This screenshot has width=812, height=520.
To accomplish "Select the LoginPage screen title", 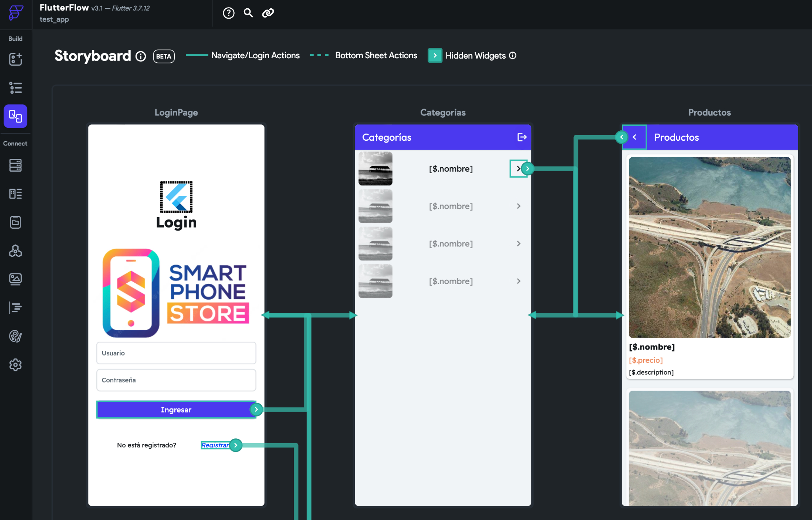I will [x=176, y=113].
